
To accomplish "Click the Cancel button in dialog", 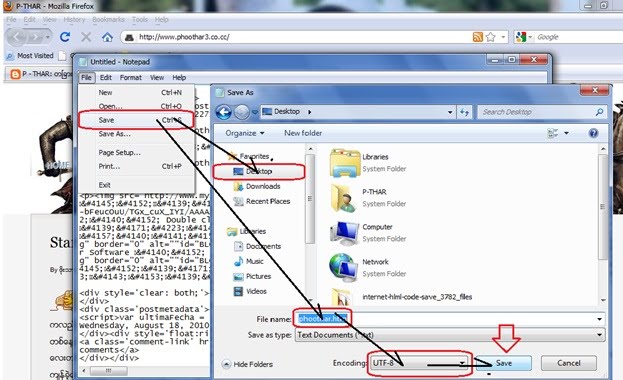I will coord(569,363).
